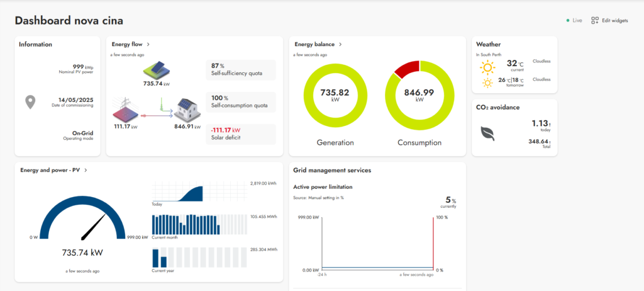Click the current weather sun icon

487,66
